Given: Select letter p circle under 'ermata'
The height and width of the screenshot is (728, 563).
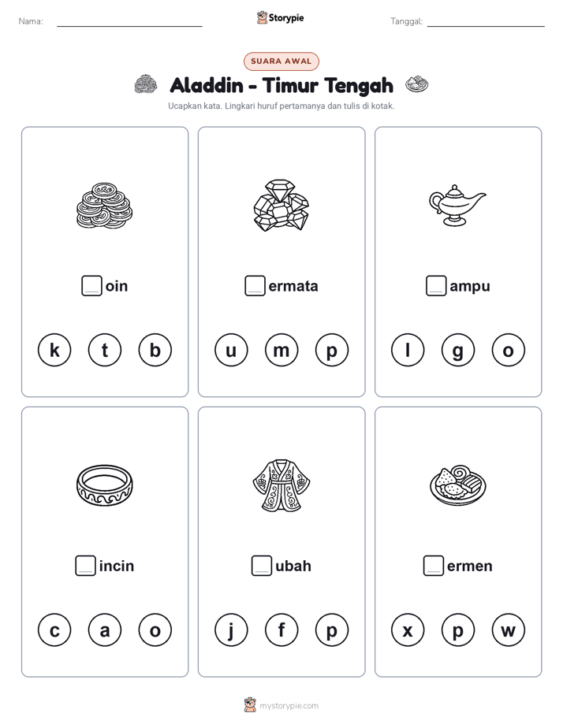Looking at the screenshot, I should click(x=332, y=350).
